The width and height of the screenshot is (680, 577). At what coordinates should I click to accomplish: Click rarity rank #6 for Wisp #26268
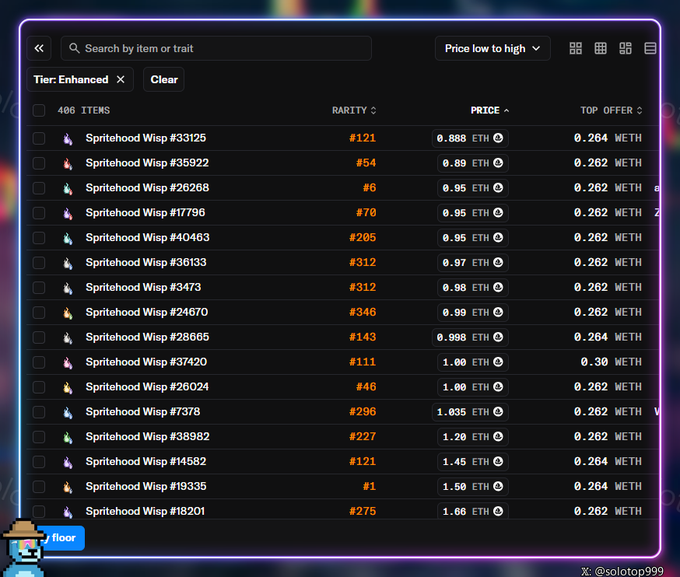tap(369, 188)
